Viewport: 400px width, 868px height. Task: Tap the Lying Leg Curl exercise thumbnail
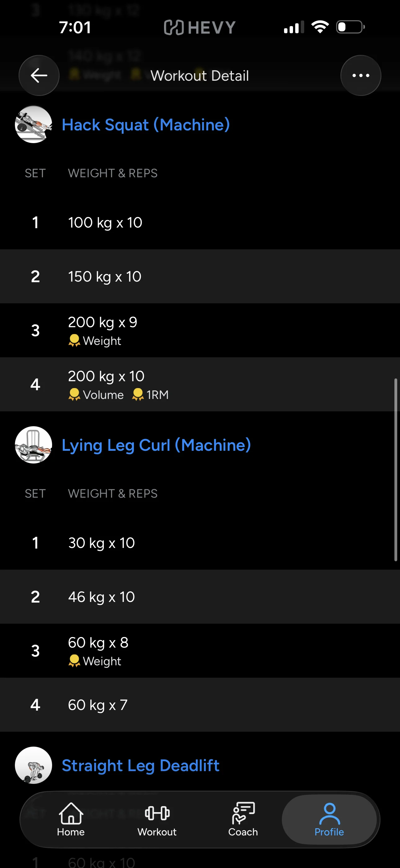point(33,445)
